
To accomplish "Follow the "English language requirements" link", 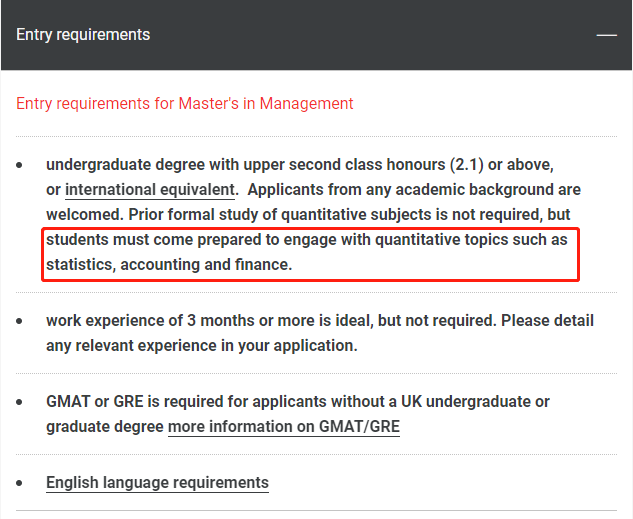I will [157, 483].
